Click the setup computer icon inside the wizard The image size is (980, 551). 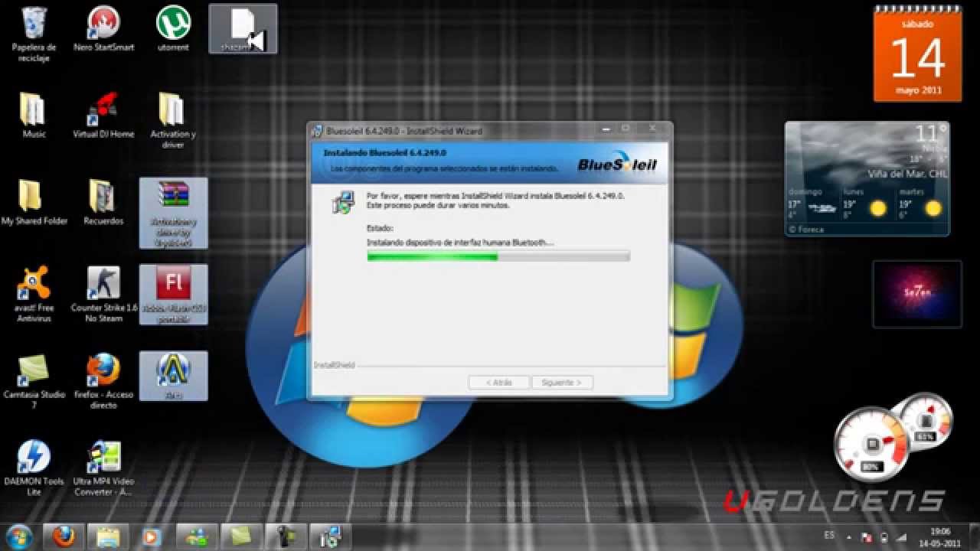click(x=343, y=202)
